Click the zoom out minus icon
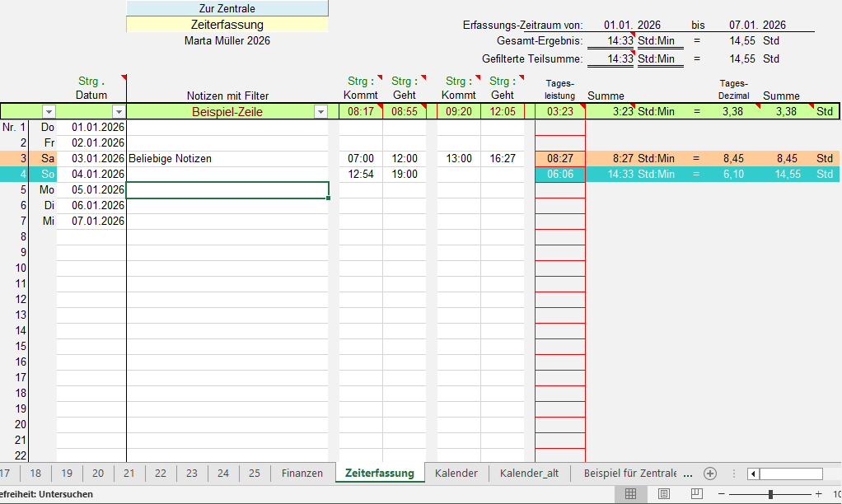 point(722,494)
